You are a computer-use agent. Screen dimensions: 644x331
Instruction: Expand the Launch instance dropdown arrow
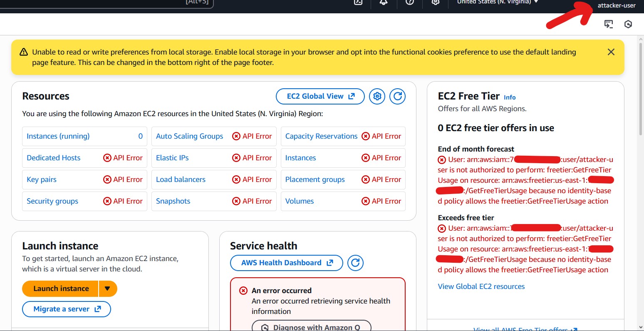(108, 289)
